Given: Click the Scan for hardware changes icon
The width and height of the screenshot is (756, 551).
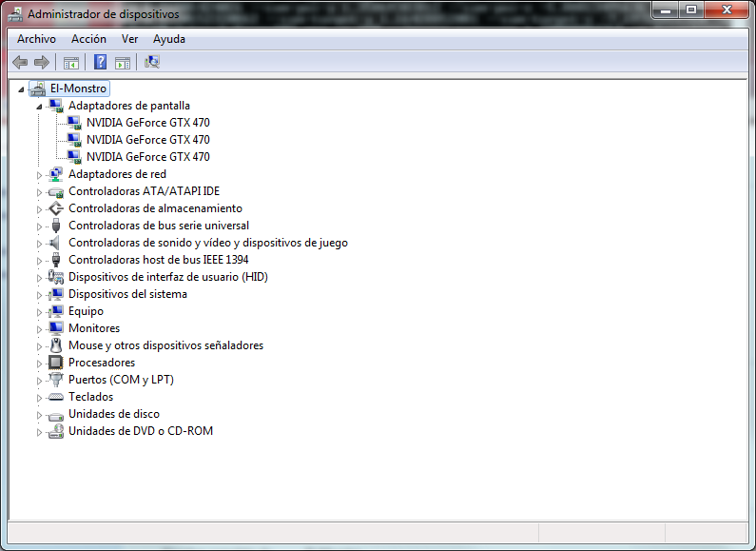Looking at the screenshot, I should pos(152,62).
